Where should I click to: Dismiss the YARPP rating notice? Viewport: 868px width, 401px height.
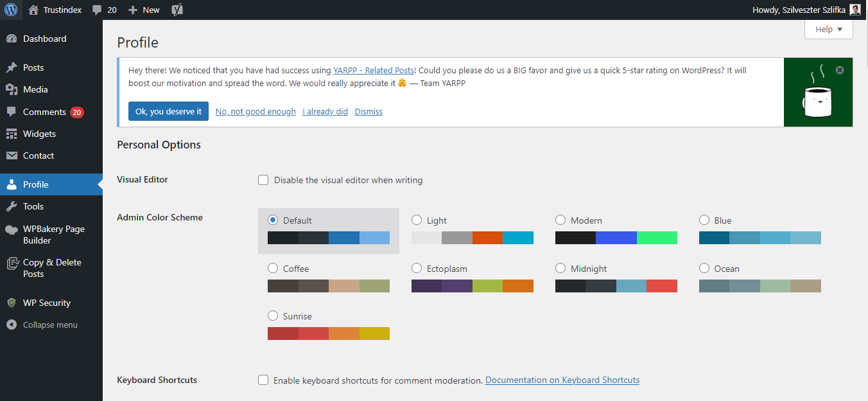point(368,111)
